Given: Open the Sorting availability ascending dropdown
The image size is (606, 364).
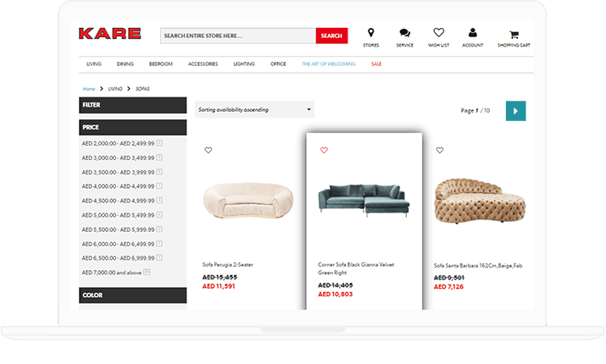Looking at the screenshot, I should click(254, 110).
